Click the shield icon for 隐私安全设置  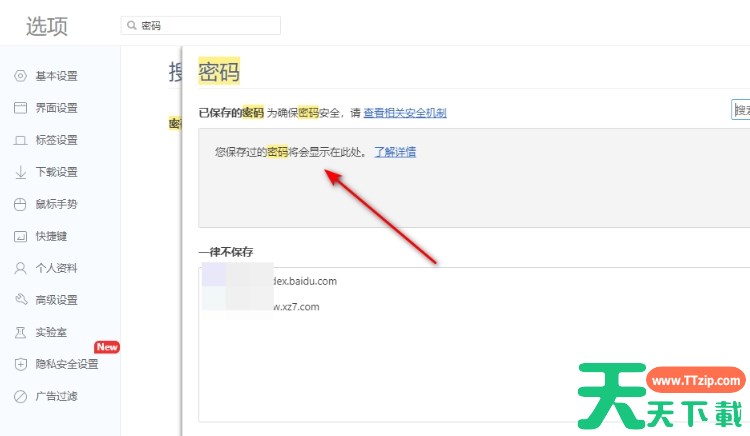20,364
